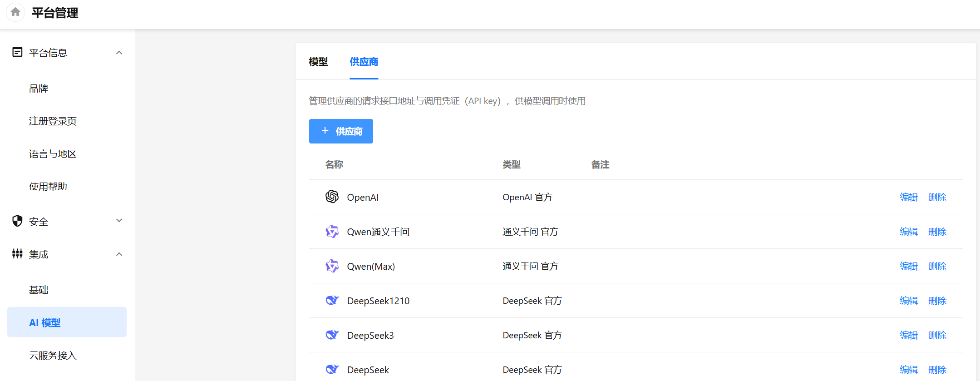Select the 供应商 tab
Image resolution: width=980 pixels, height=381 pixels.
(364, 62)
